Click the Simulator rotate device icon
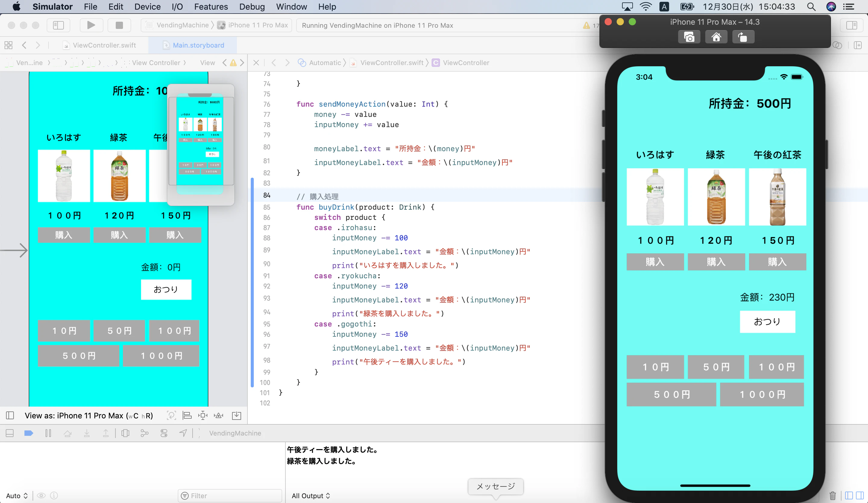Viewport: 868px width, 503px height. click(743, 37)
